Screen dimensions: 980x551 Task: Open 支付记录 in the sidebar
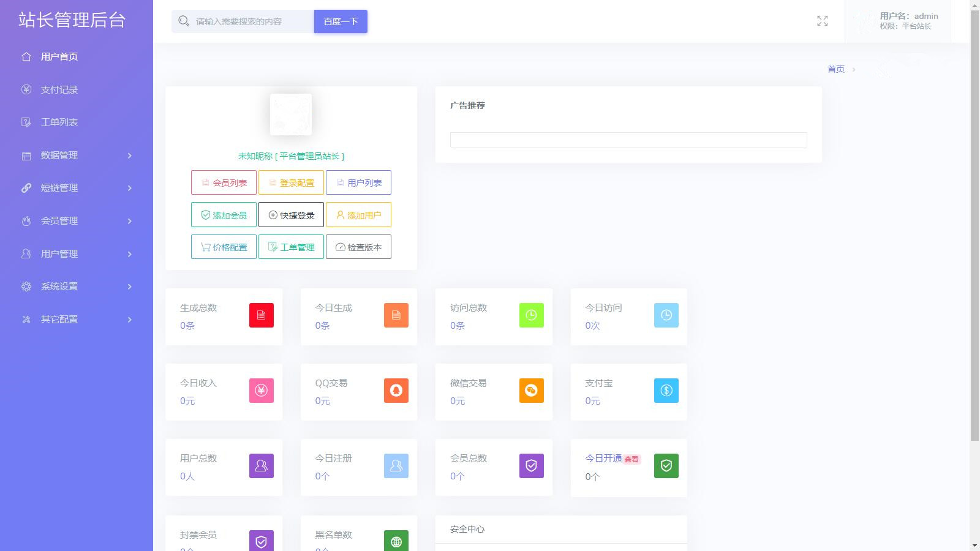(x=59, y=90)
